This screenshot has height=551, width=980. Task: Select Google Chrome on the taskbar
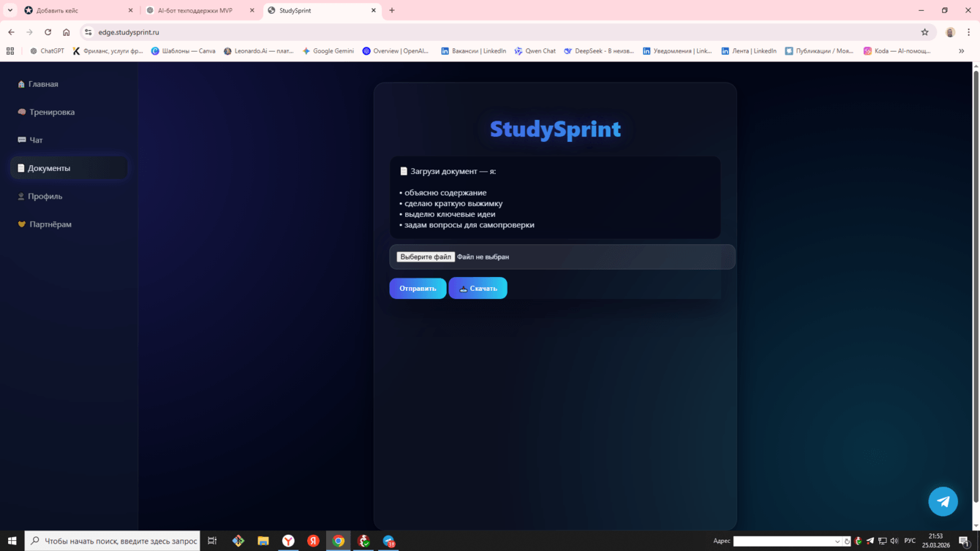[x=339, y=541]
